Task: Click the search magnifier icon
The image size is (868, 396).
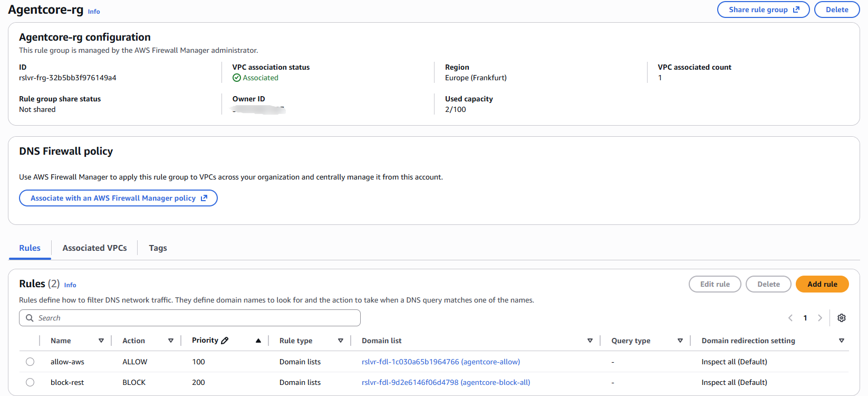Action: point(30,318)
